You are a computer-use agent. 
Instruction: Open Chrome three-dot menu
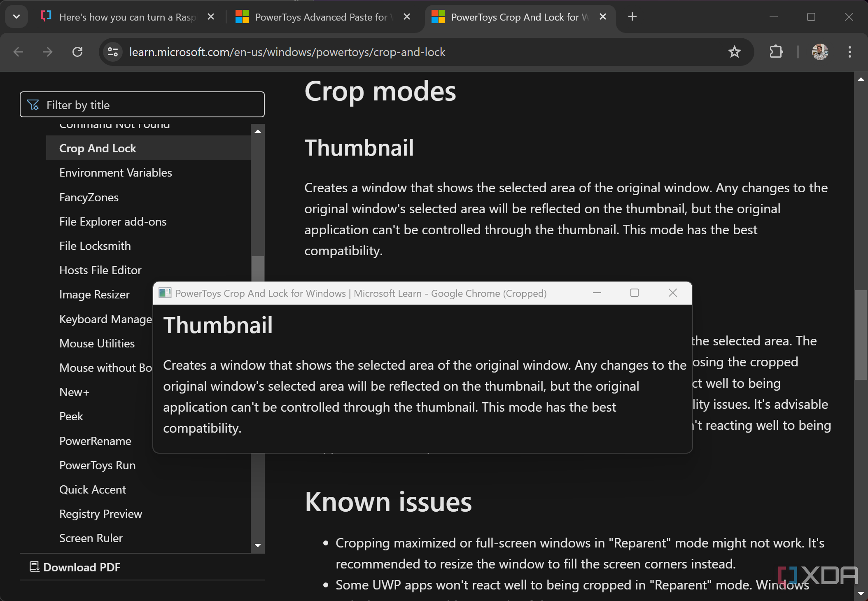point(849,52)
